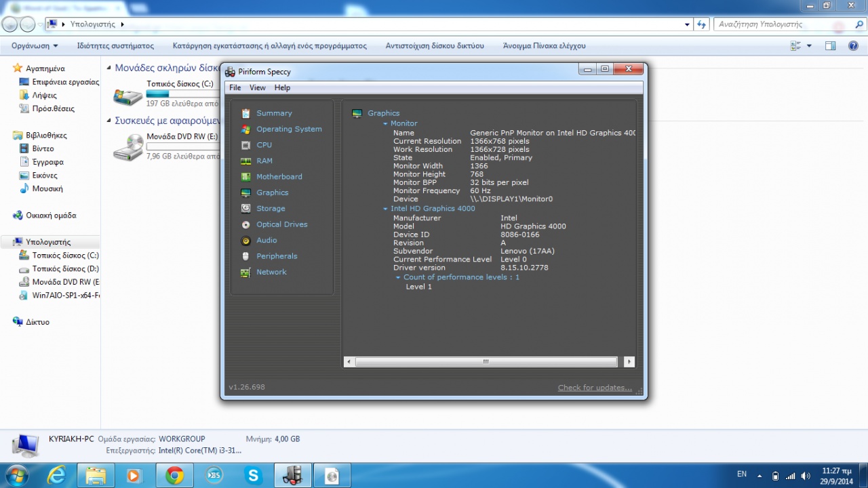Click the Speccy scrollbar left arrow
The height and width of the screenshot is (488, 868).
click(x=349, y=362)
